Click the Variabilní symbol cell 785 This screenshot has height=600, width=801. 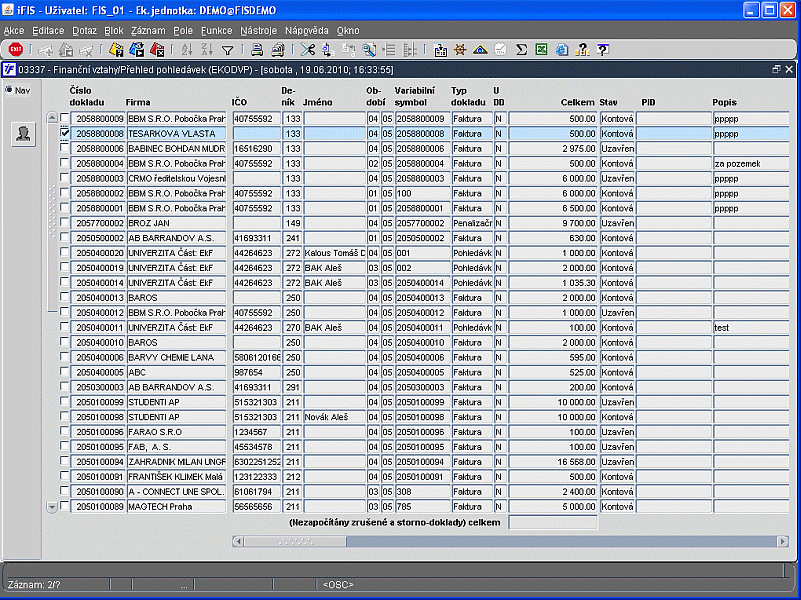[x=422, y=507]
